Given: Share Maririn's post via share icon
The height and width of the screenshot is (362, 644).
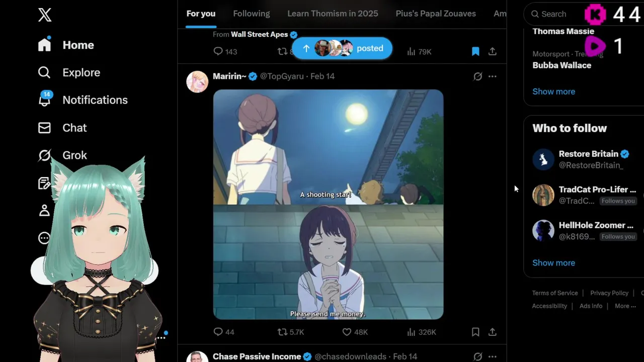Looking at the screenshot, I should pyautogui.click(x=493, y=332).
